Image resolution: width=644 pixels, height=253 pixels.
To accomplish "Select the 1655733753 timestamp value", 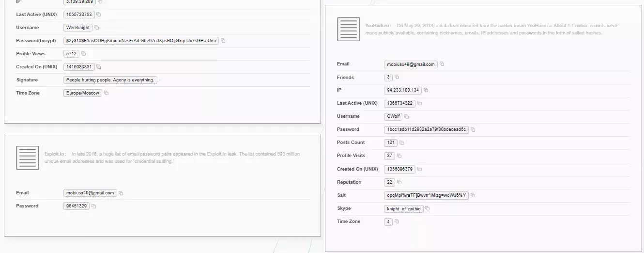I will (79, 15).
